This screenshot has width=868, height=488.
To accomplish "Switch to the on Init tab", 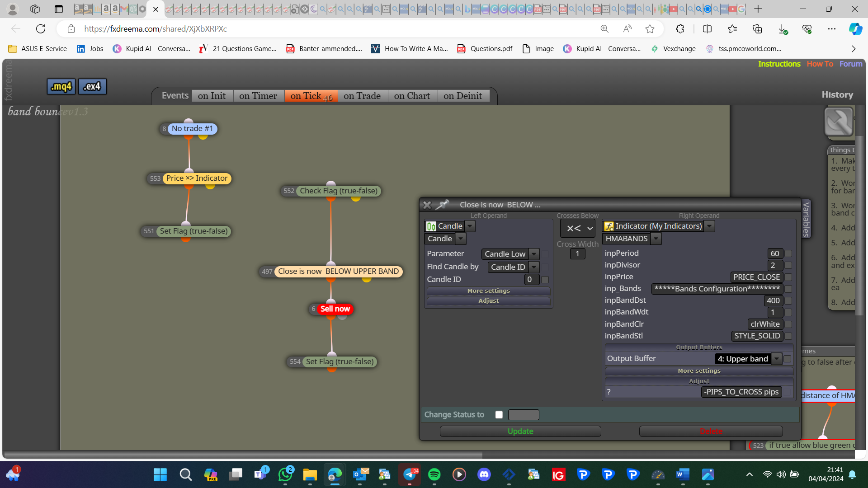I will pos(212,96).
